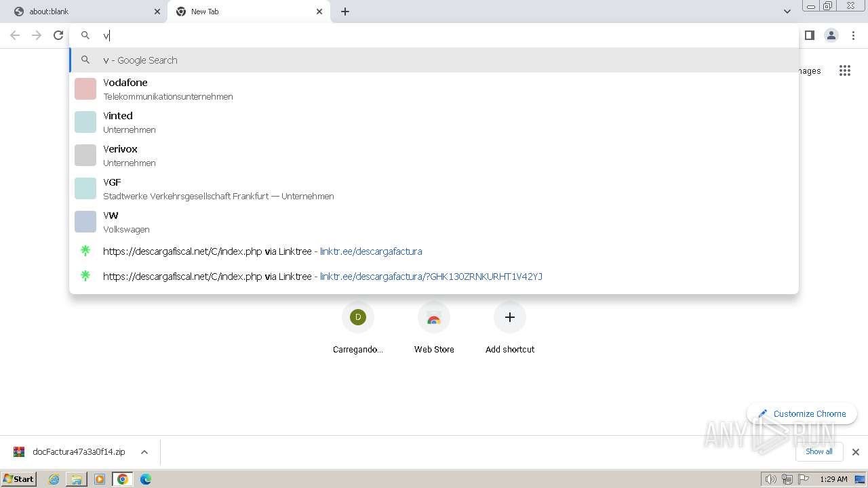Click Show all downloads

818,451
